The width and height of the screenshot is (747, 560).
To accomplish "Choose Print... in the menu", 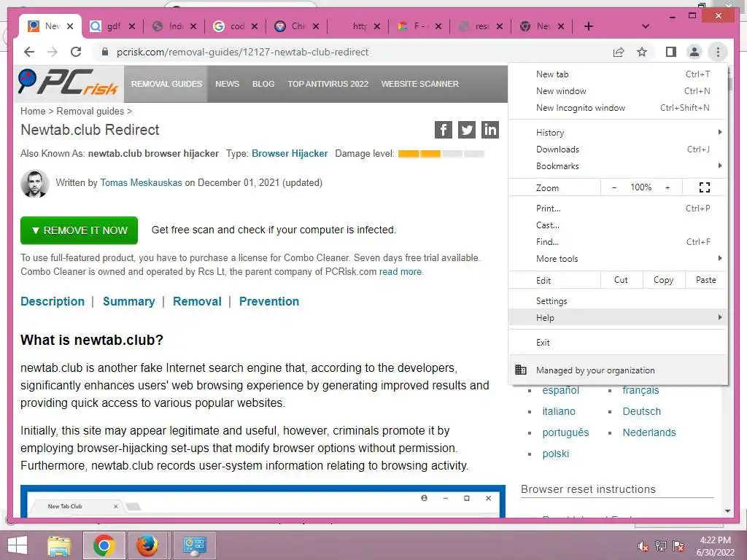I will 617,208.
